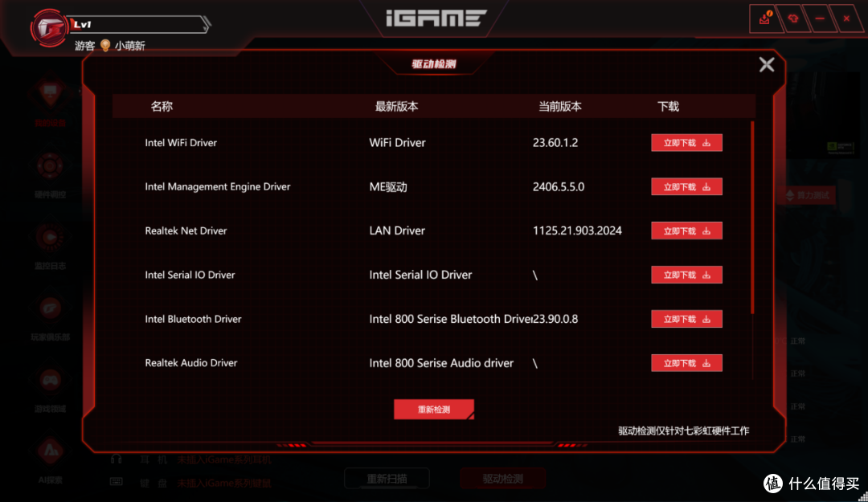Download the Realtek Net Driver
868x502 pixels.
coord(686,231)
